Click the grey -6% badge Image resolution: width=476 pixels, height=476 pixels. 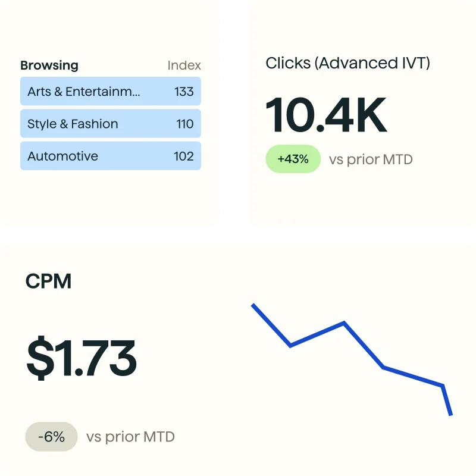pos(51,437)
